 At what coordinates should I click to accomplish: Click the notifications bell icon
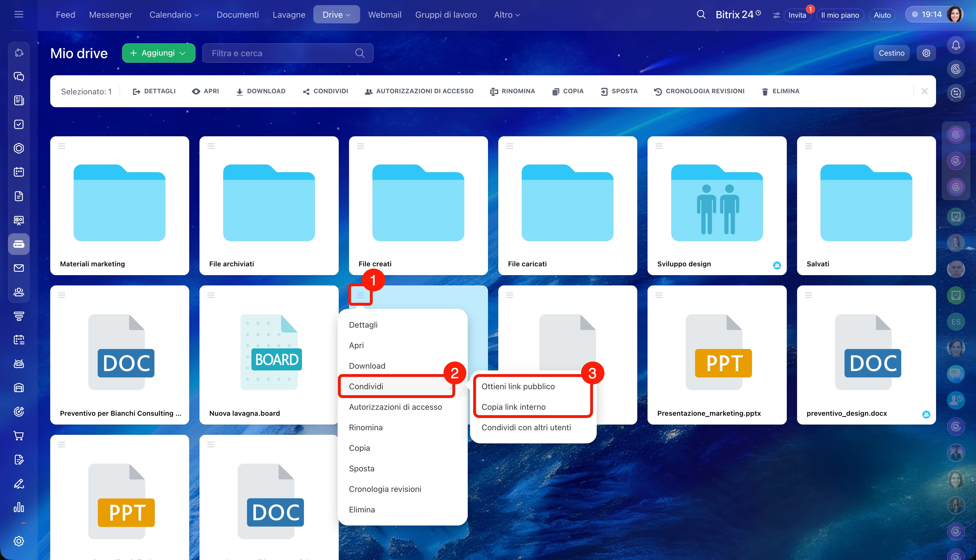point(956,45)
